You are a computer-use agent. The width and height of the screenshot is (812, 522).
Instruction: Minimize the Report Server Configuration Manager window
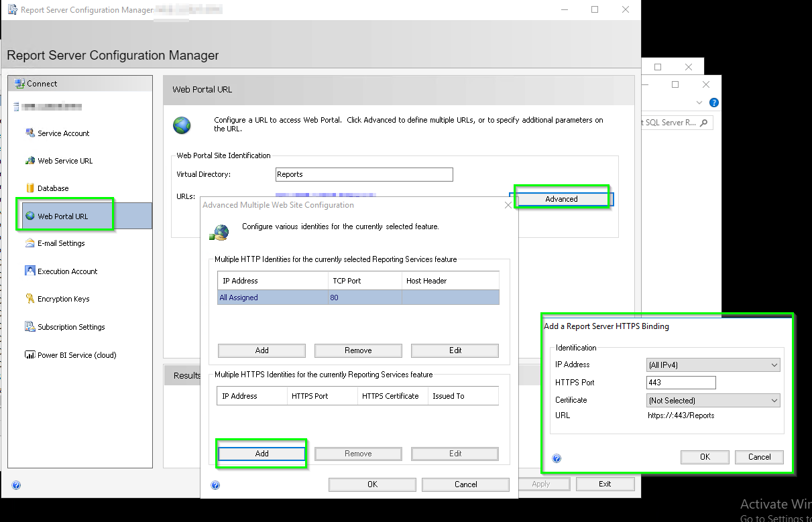pos(564,9)
